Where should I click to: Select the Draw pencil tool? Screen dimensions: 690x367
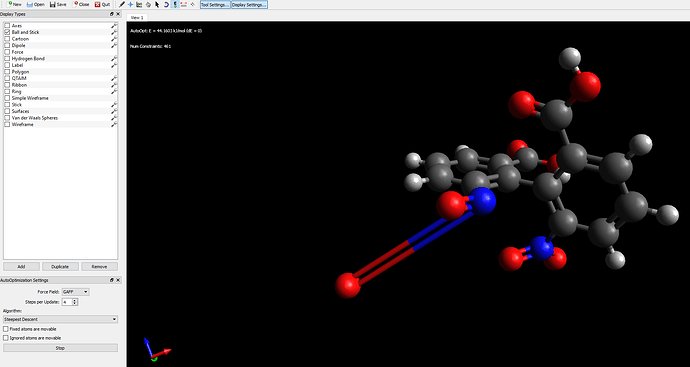point(122,4)
